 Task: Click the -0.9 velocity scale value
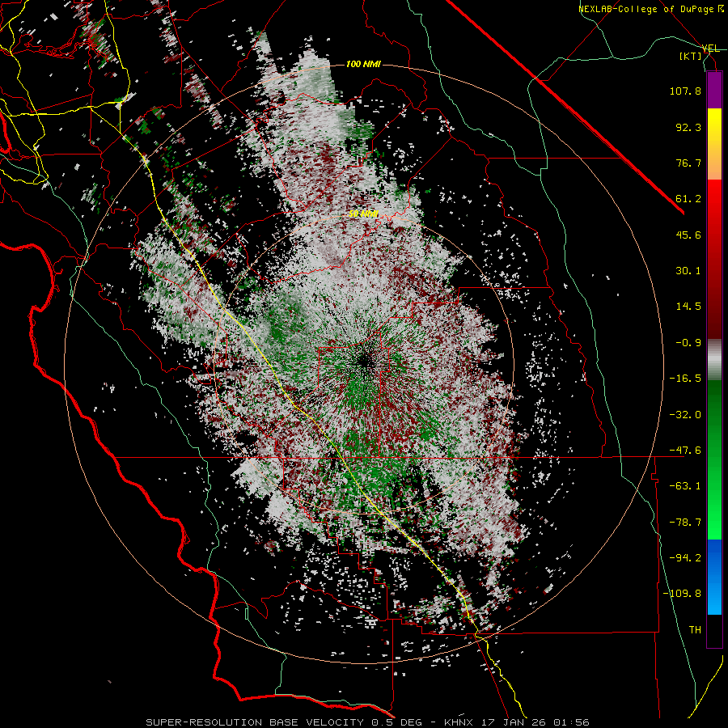pos(688,343)
